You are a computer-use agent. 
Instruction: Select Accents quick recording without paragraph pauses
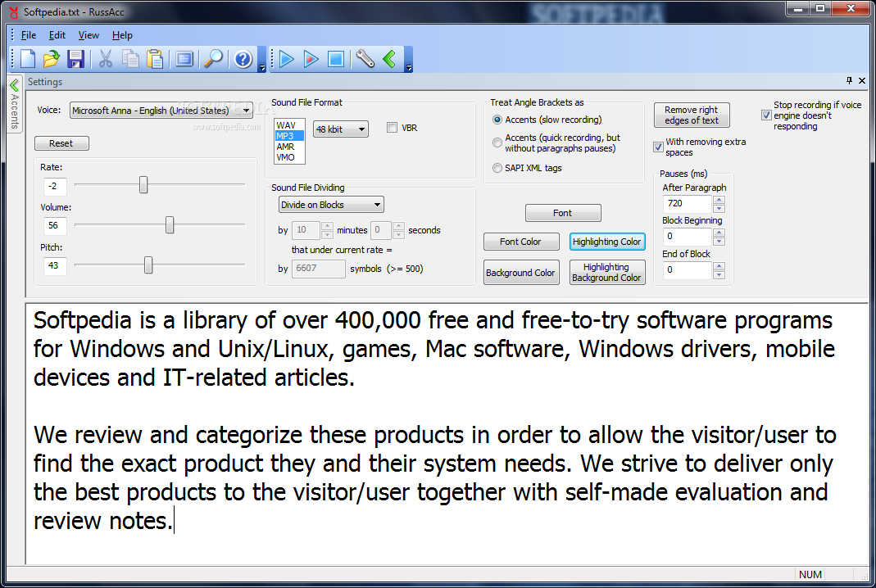click(x=497, y=142)
